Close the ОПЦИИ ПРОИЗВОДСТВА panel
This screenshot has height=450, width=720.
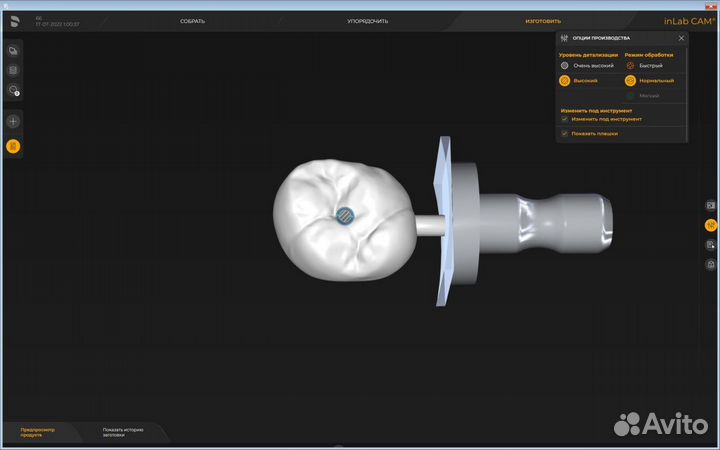681,38
